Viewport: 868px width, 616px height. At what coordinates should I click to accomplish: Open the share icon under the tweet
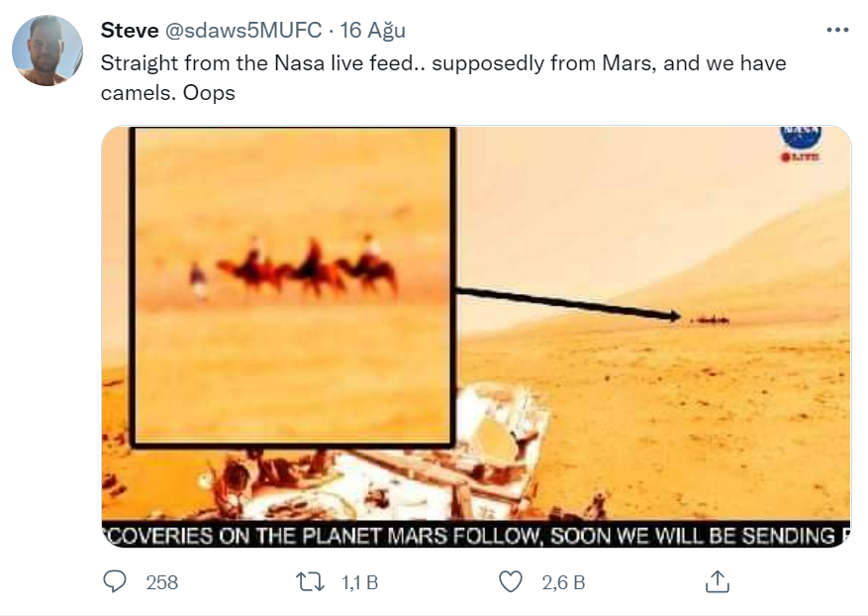(718, 581)
